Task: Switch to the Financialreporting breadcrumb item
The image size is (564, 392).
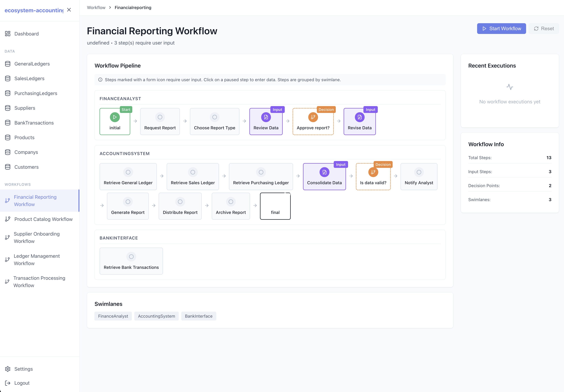Action: [x=133, y=7]
